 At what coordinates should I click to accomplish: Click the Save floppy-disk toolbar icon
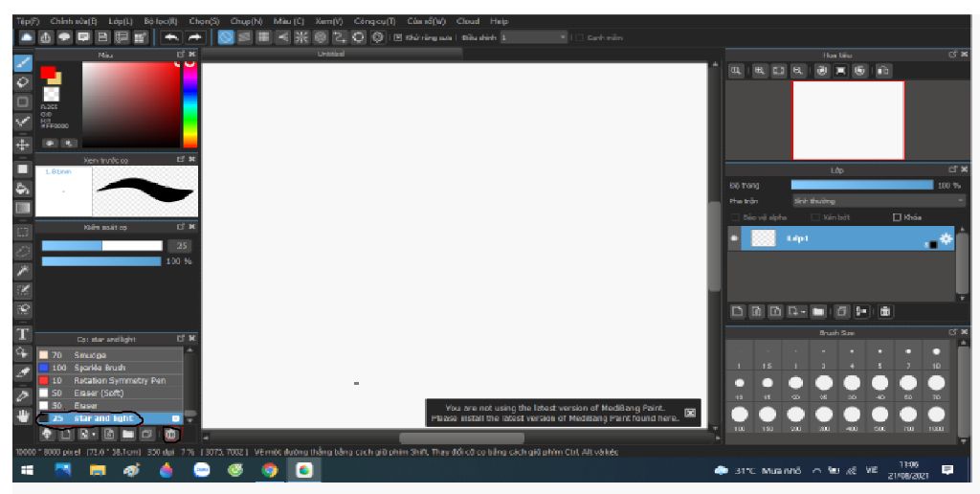[101, 37]
